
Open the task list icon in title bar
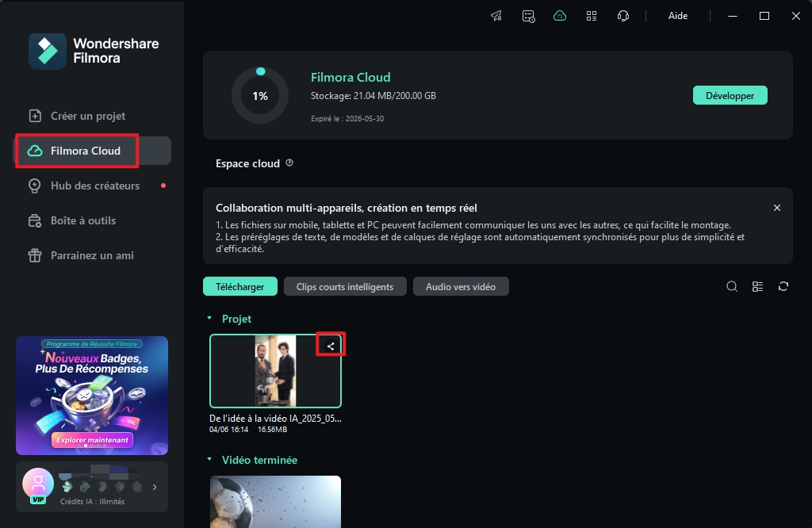[528, 16]
